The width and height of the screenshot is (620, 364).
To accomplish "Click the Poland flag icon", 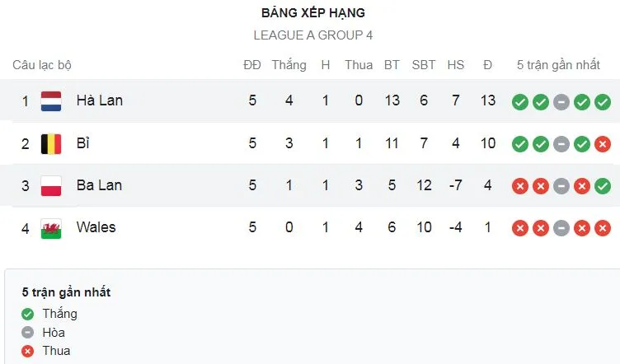I will [x=52, y=185].
